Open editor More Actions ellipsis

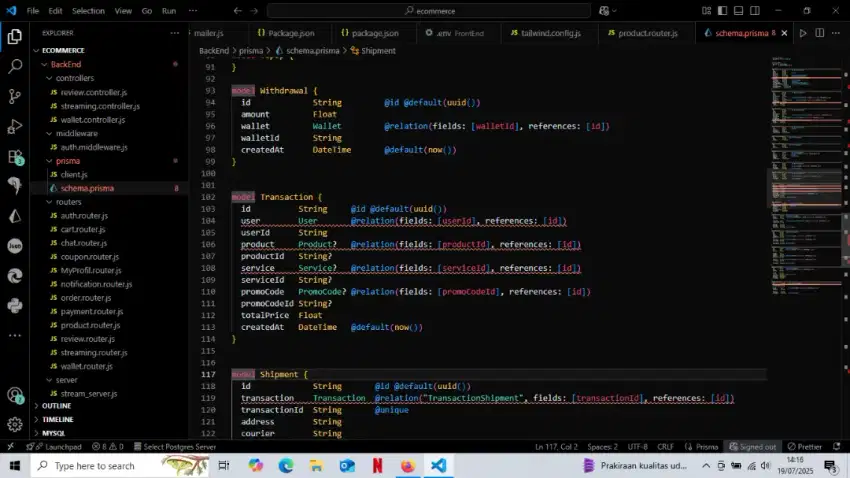point(836,33)
